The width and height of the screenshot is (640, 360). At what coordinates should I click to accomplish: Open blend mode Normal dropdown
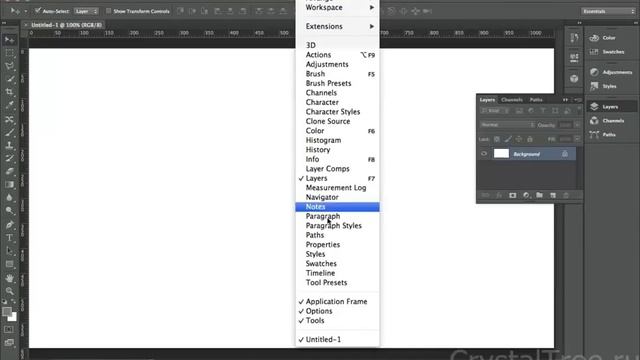coord(508,125)
